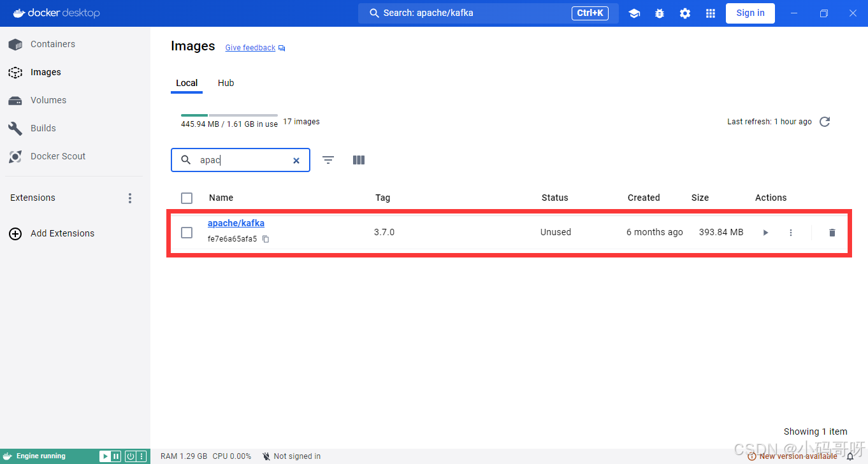Click the Unused status cell

coord(556,232)
